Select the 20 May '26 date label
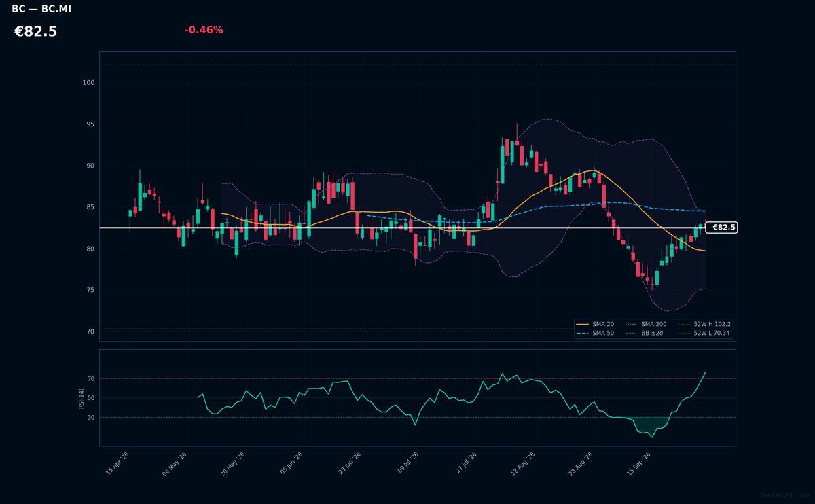This screenshot has width=815, height=504. tap(232, 464)
